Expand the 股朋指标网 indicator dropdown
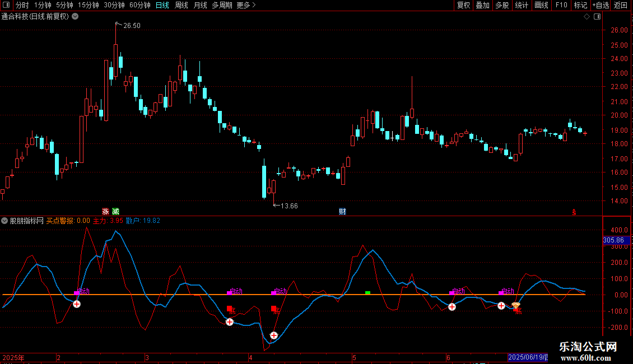The height and width of the screenshot is (364, 633). point(5,221)
